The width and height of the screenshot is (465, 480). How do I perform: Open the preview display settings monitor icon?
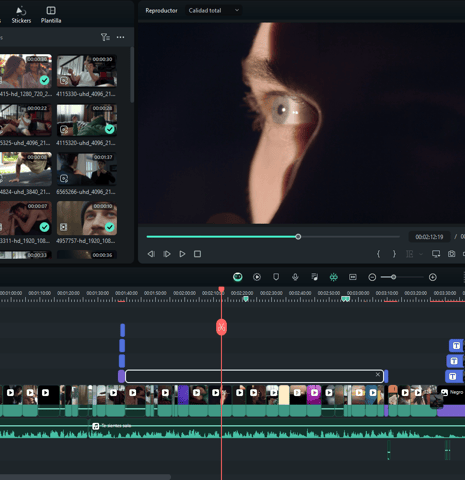(x=436, y=254)
